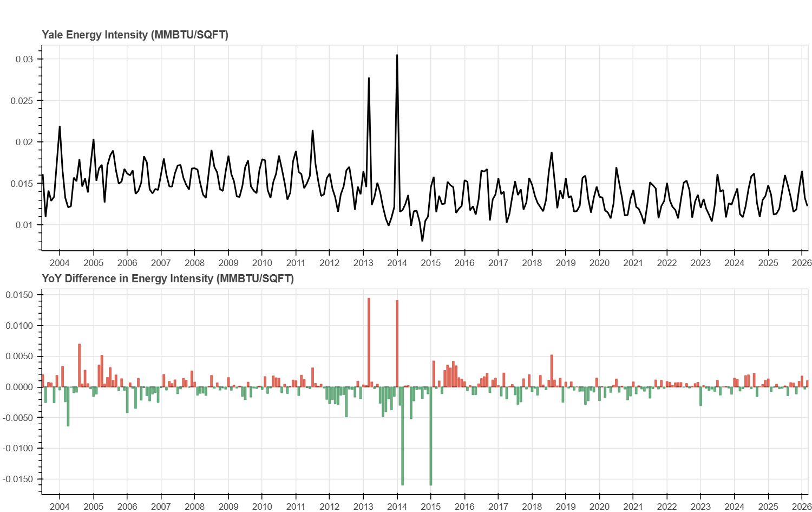Select the 0.03 y-axis label on the Energy Intensity chart
This screenshot has height=512, width=812.
[x=24, y=59]
